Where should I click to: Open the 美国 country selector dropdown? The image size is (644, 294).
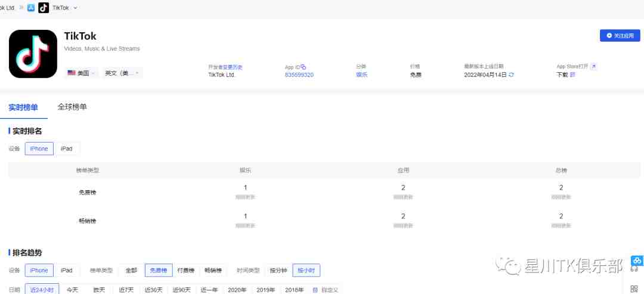[81, 73]
